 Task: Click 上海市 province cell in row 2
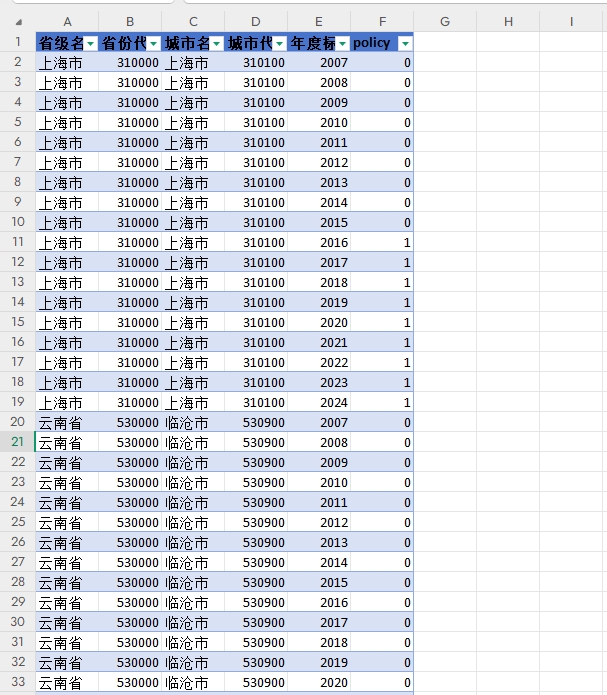pos(67,62)
